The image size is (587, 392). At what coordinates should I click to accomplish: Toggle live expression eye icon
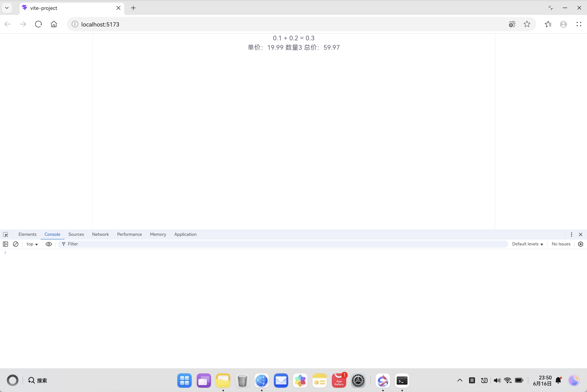[49, 244]
